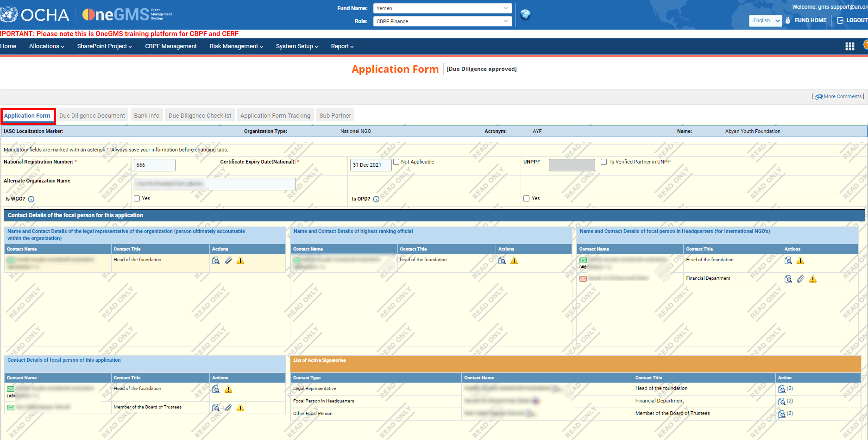Viewport: 868px width, 440px height.
Task: Click 'National NGO' organization type text
Action: pos(356,132)
